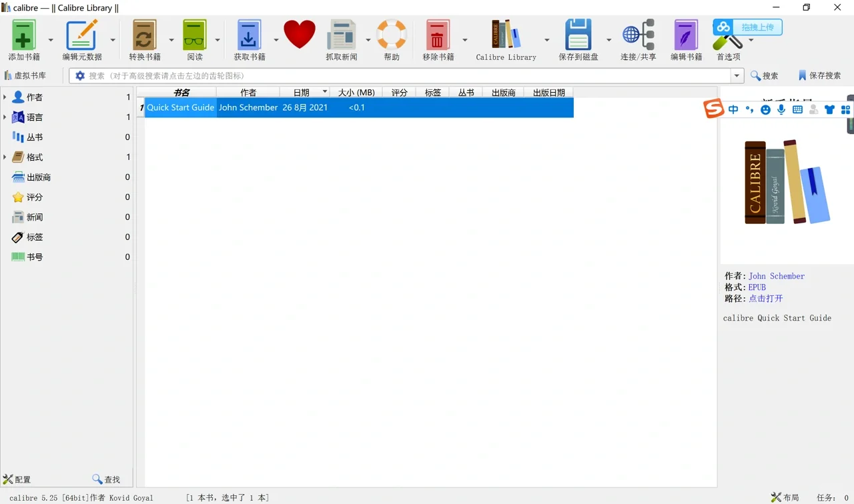
Task: Click the search gear advanced search icon
Action: tap(80, 75)
